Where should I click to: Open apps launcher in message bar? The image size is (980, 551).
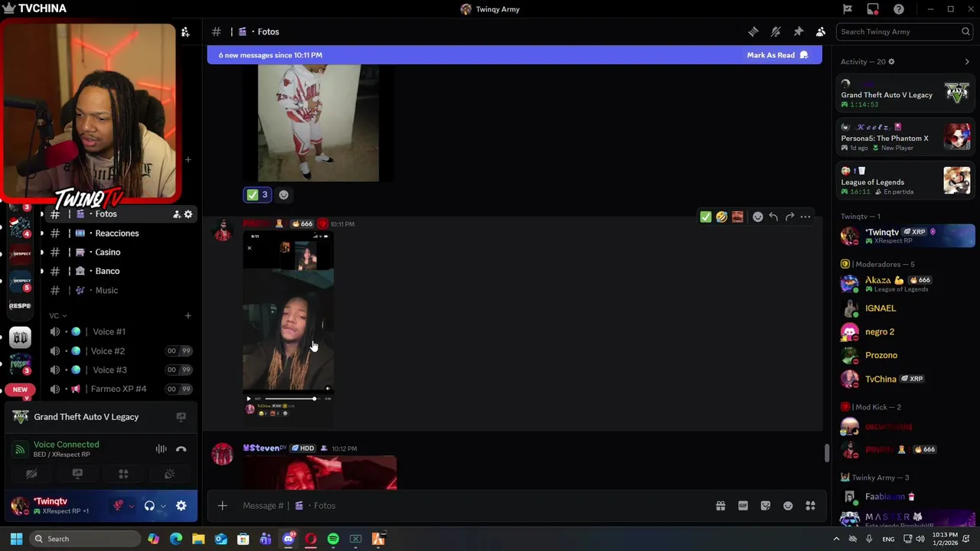click(x=810, y=506)
